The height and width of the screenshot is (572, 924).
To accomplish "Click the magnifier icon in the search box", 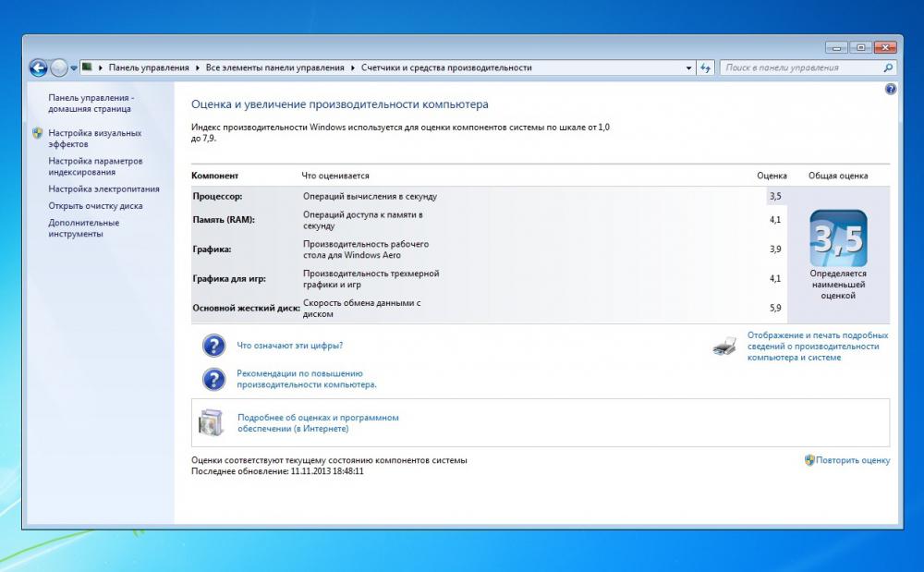I will (888, 67).
